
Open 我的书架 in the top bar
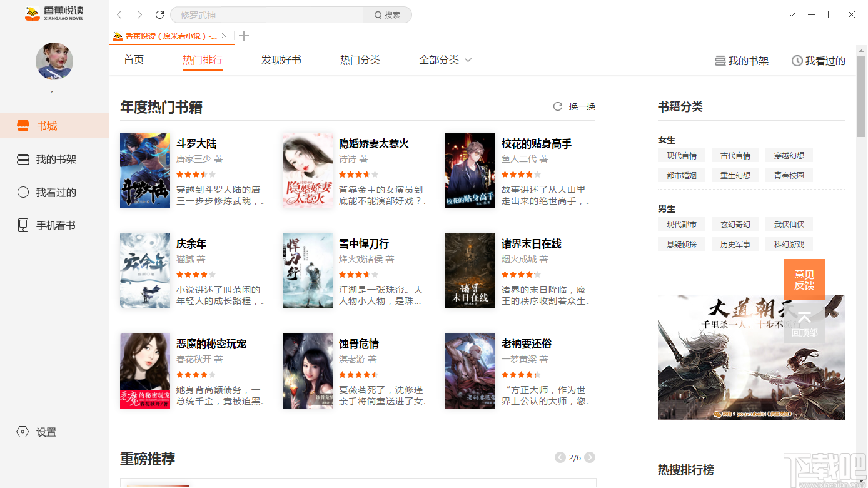tap(742, 61)
